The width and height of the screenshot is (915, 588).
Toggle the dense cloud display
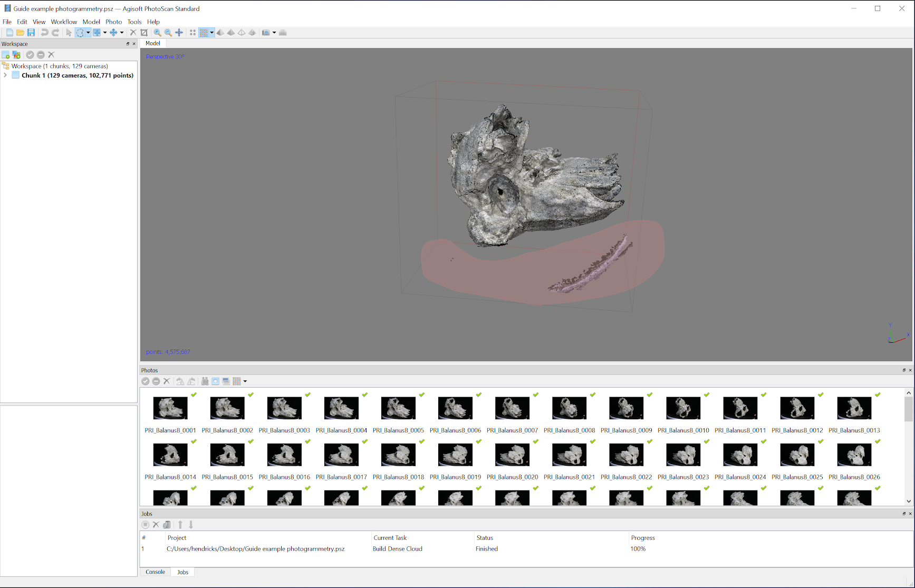[x=204, y=33]
